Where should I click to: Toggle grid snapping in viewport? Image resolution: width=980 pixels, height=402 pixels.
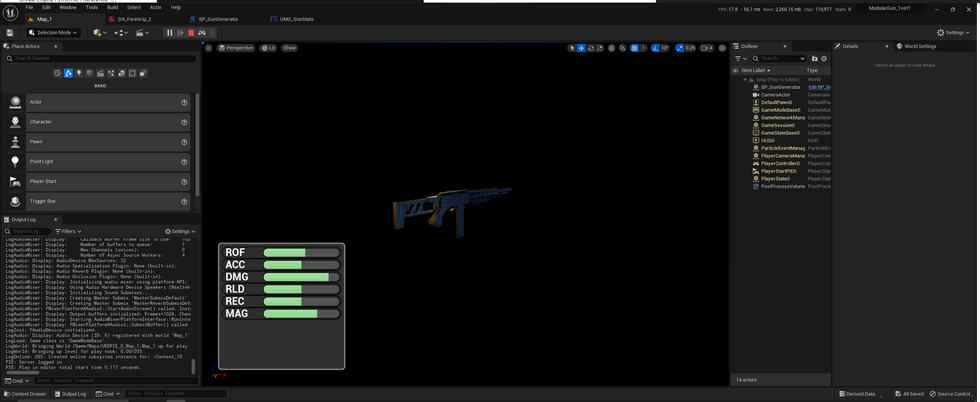[x=634, y=48]
